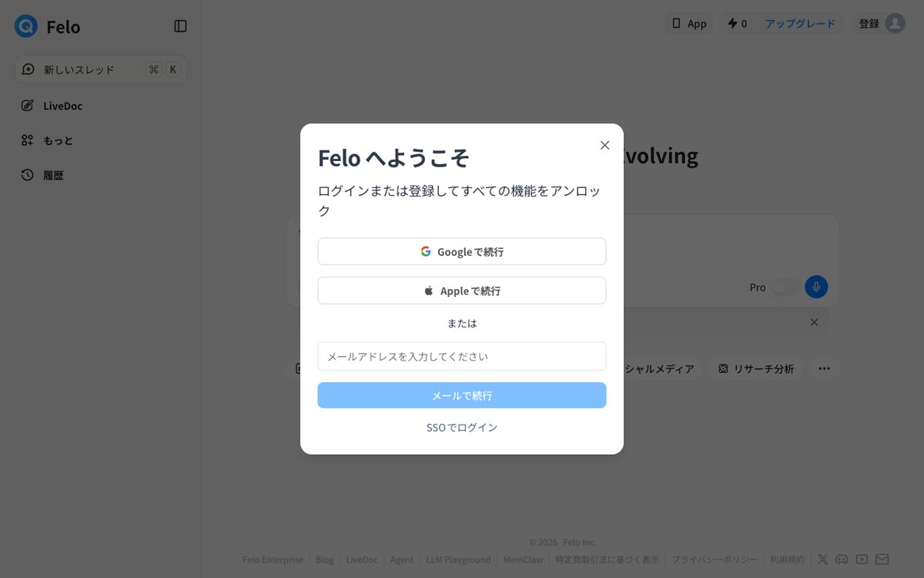This screenshot has width=924, height=578.
Task: Focus the メールアドレス input field
Action: click(x=462, y=356)
